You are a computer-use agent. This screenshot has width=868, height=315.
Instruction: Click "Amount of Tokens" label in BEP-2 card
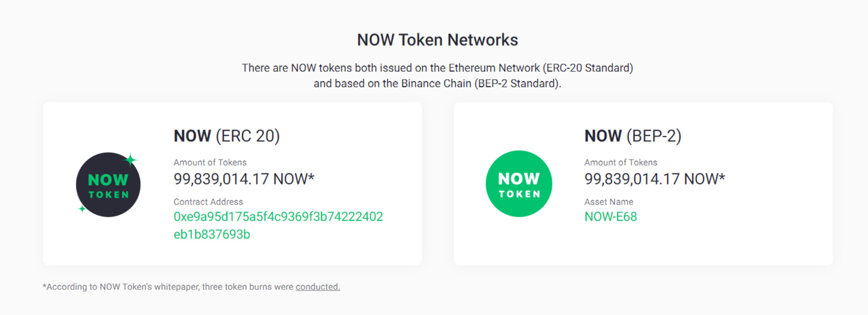(621, 162)
